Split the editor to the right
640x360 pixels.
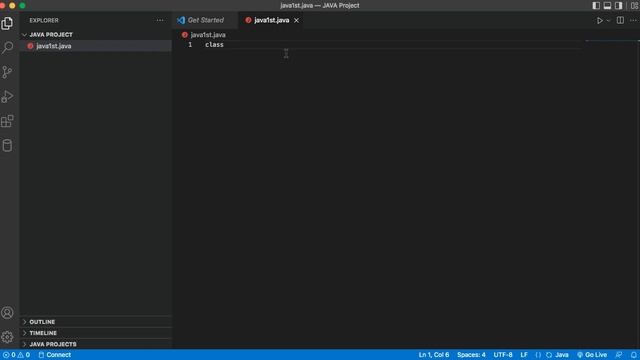[x=620, y=20]
